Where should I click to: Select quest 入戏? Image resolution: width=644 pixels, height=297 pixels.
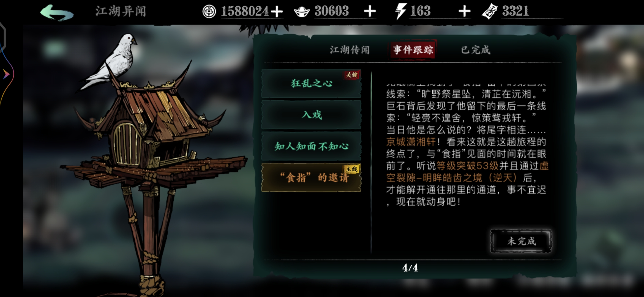point(311,115)
